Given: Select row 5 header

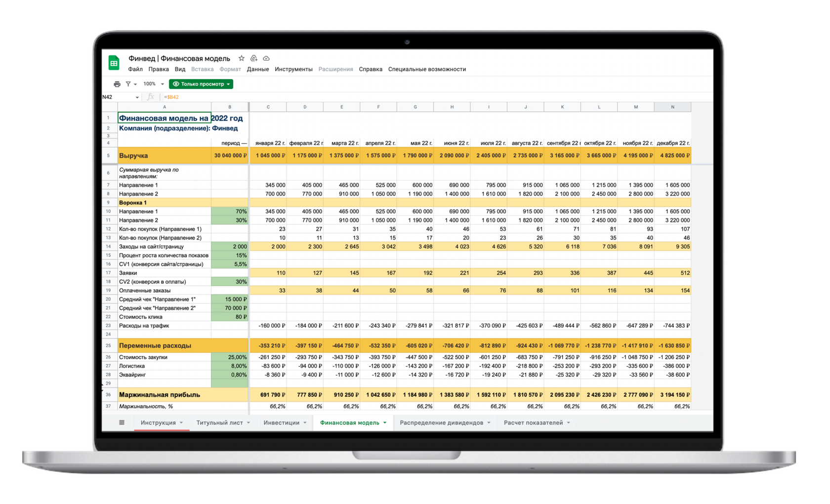Looking at the screenshot, I should tap(109, 156).
